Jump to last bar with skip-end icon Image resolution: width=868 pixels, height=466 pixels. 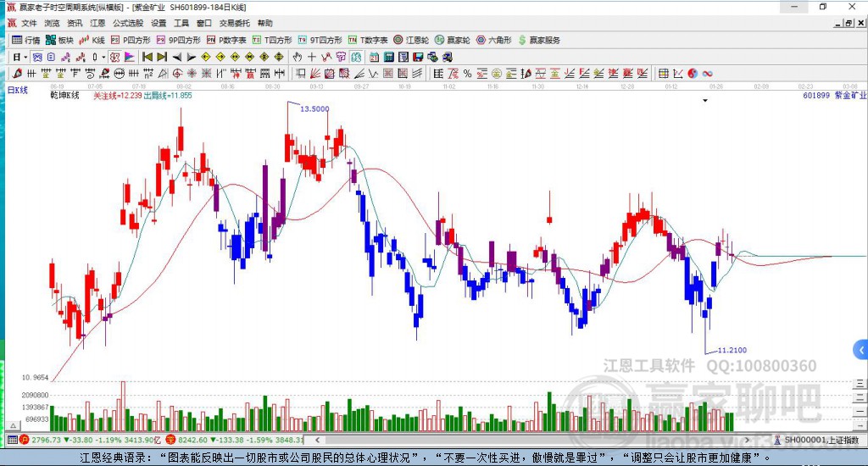(x=162, y=57)
